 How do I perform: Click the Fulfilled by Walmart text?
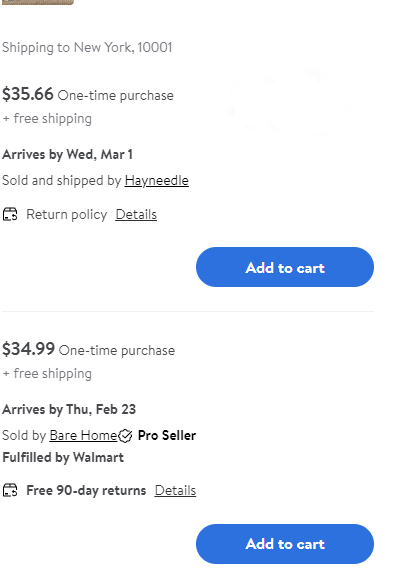[63, 458]
